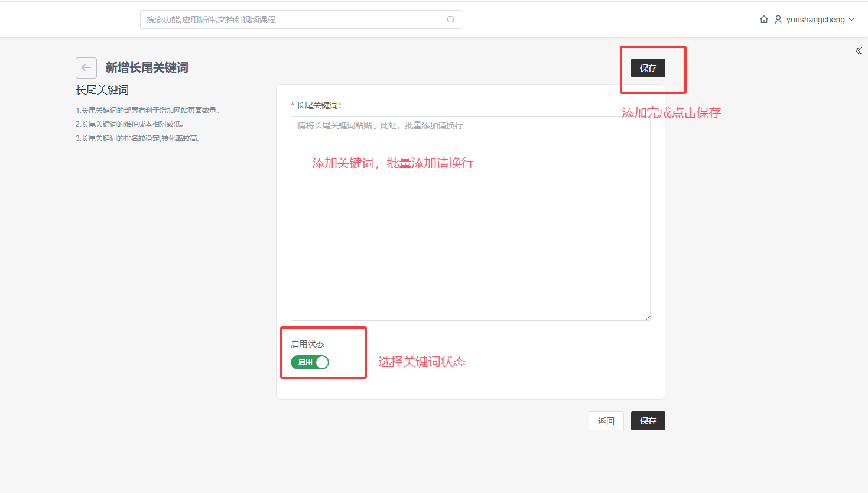Viewport: 868px width, 493px height.
Task: Collapse panel with double chevron icon
Action: 858,51
